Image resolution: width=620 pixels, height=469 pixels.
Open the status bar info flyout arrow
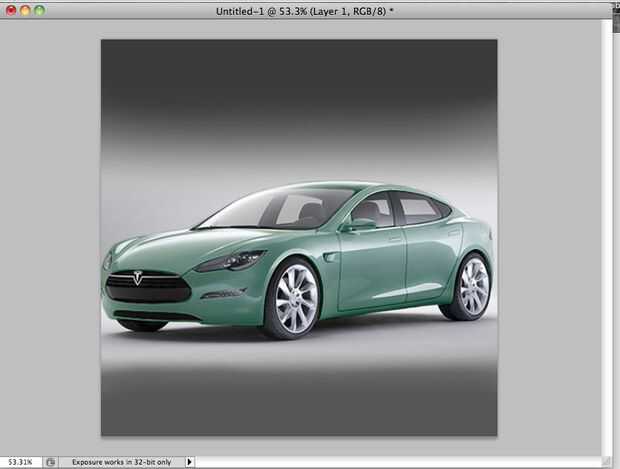pos(189,461)
